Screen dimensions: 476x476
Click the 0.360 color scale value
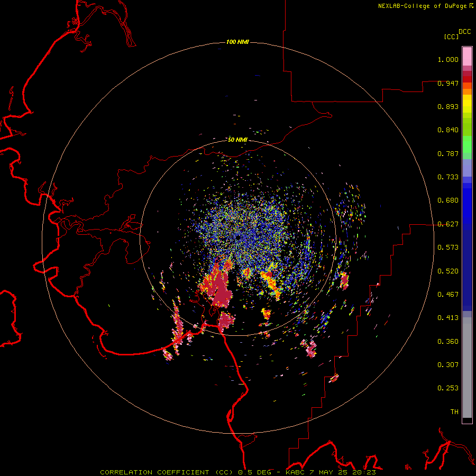[x=448, y=342]
